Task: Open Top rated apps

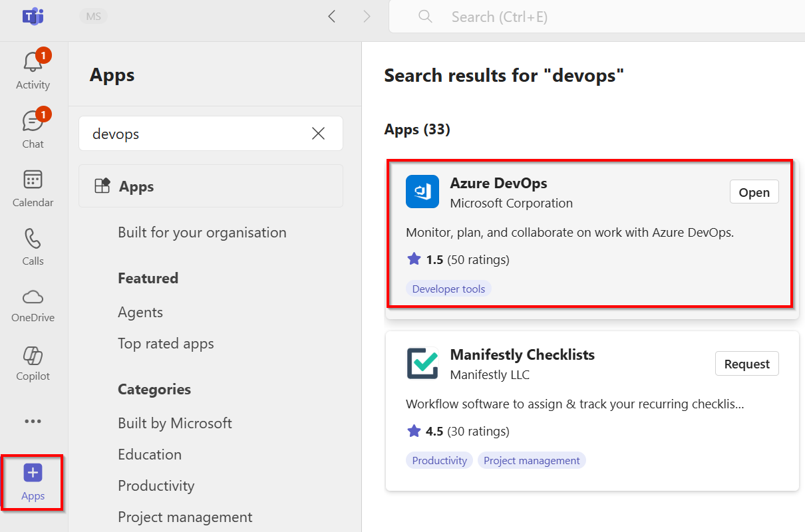Action: (x=166, y=344)
